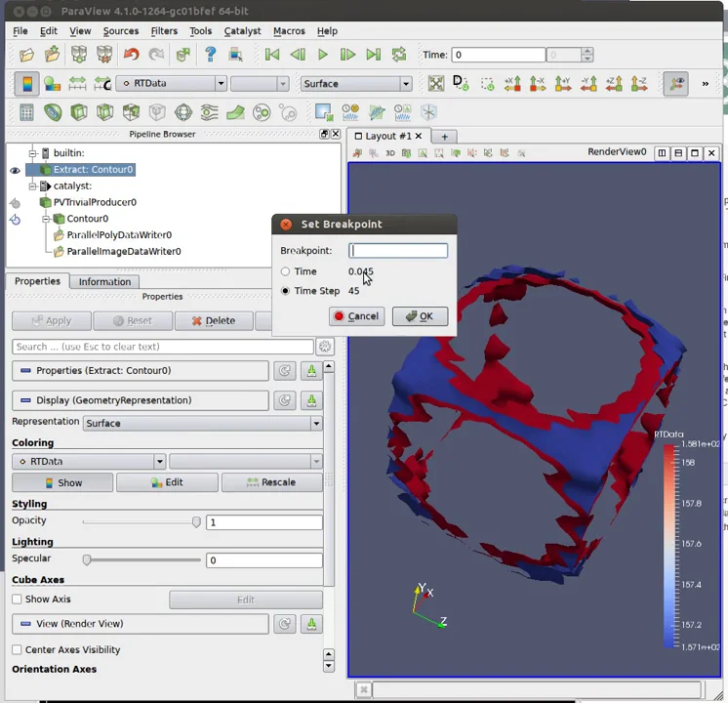Click the Connect to server icon
The height and width of the screenshot is (703, 728).
point(79,55)
